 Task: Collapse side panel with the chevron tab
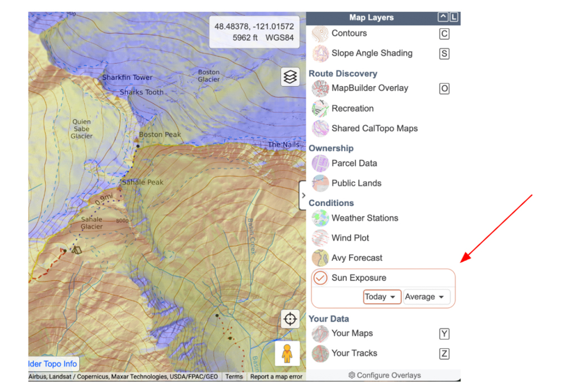(303, 196)
